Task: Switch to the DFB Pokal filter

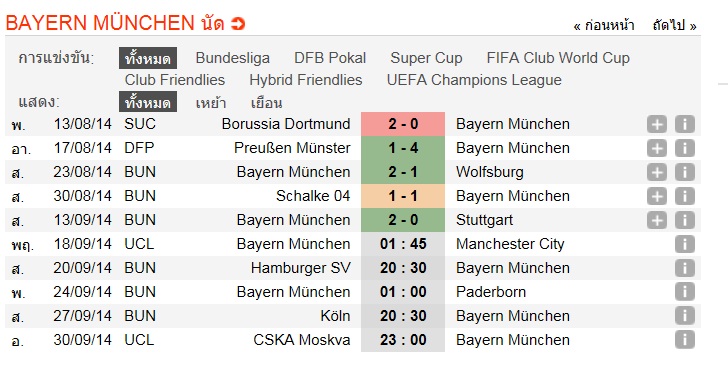Action: tap(330, 58)
